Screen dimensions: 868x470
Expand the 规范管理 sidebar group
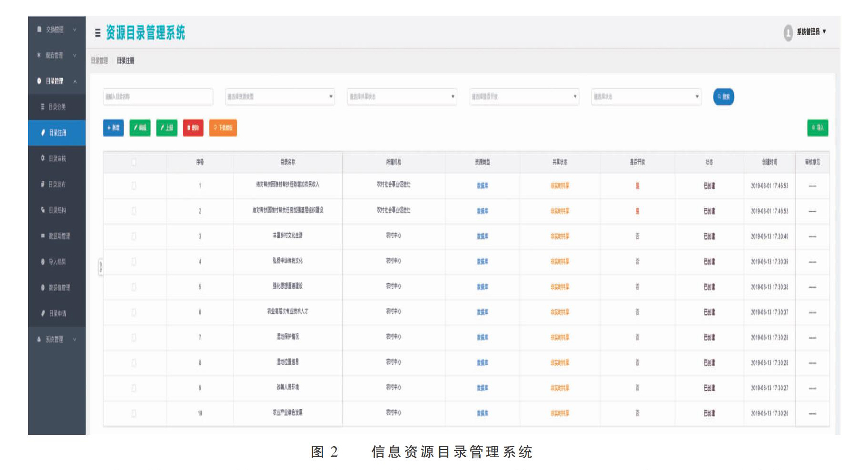[x=57, y=55]
